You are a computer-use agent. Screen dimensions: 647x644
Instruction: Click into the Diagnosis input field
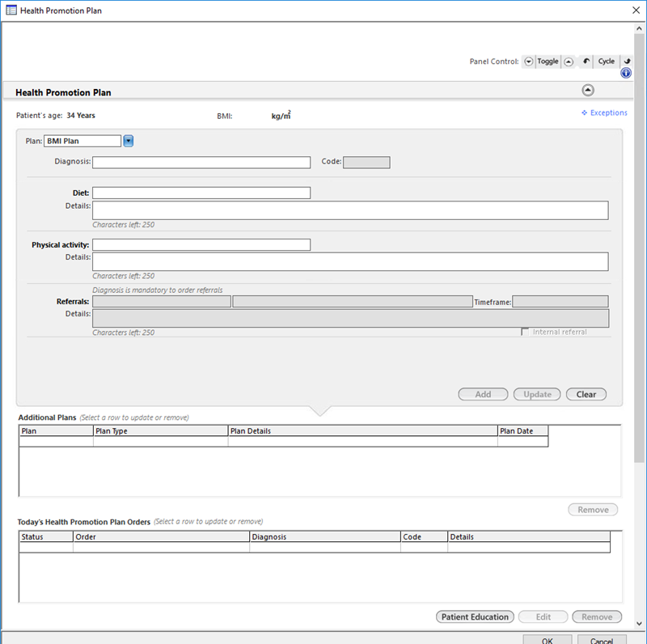201,163
